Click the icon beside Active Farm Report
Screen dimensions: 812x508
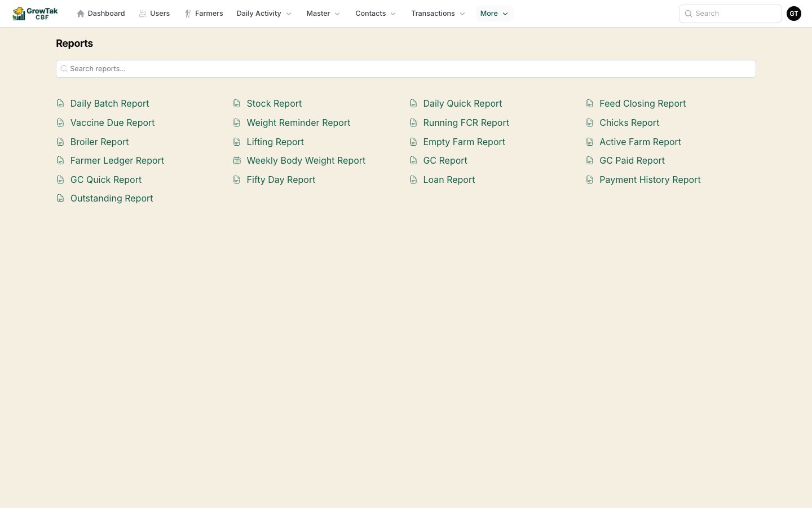[x=590, y=142]
